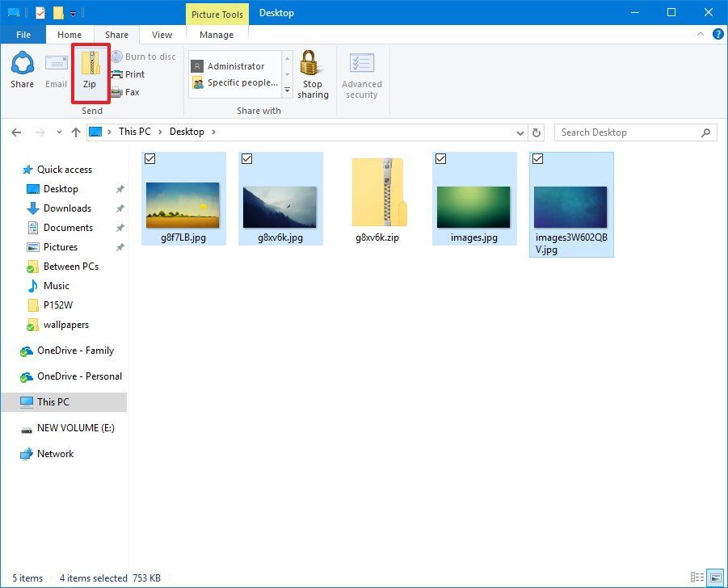Deselect the g8xv6k.jpg checkbox
This screenshot has width=728, height=588.
(246, 159)
